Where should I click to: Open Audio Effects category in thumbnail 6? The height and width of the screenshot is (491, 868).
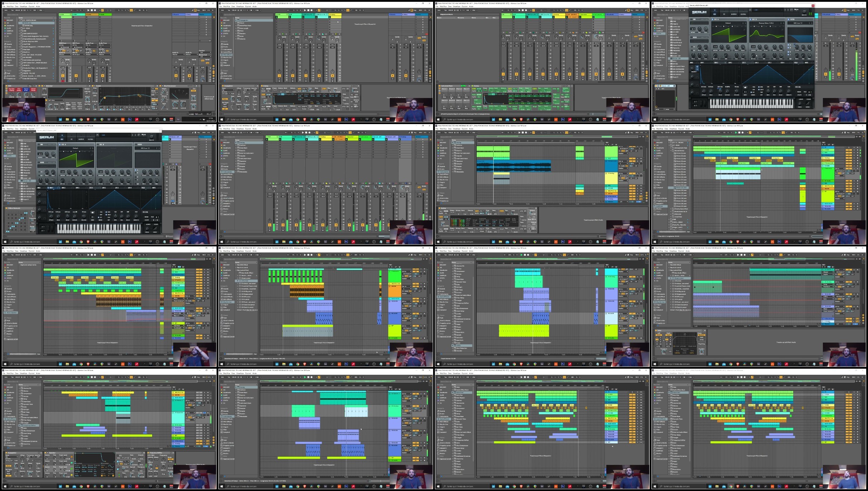coord(228,175)
